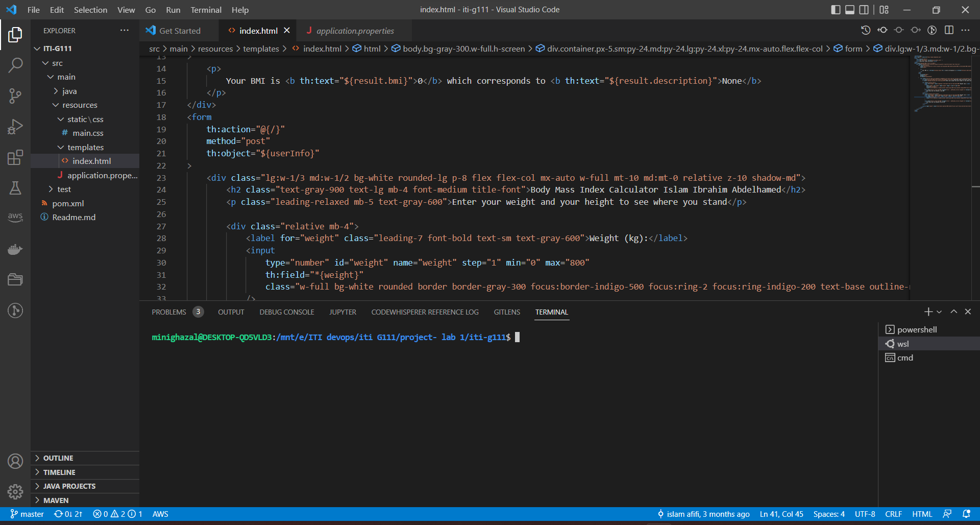The image size is (980, 525).
Task: Open the Source Control view
Action: tap(15, 96)
